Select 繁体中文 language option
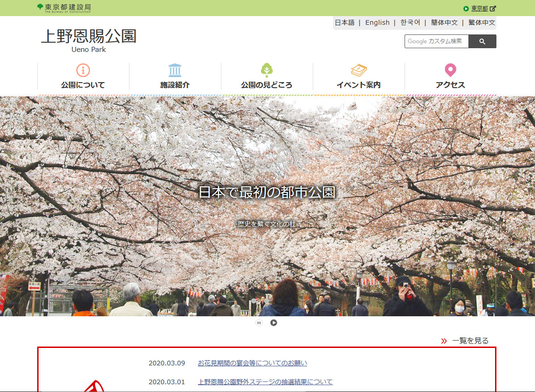Image resolution: width=535 pixels, height=392 pixels. pyautogui.click(x=482, y=22)
